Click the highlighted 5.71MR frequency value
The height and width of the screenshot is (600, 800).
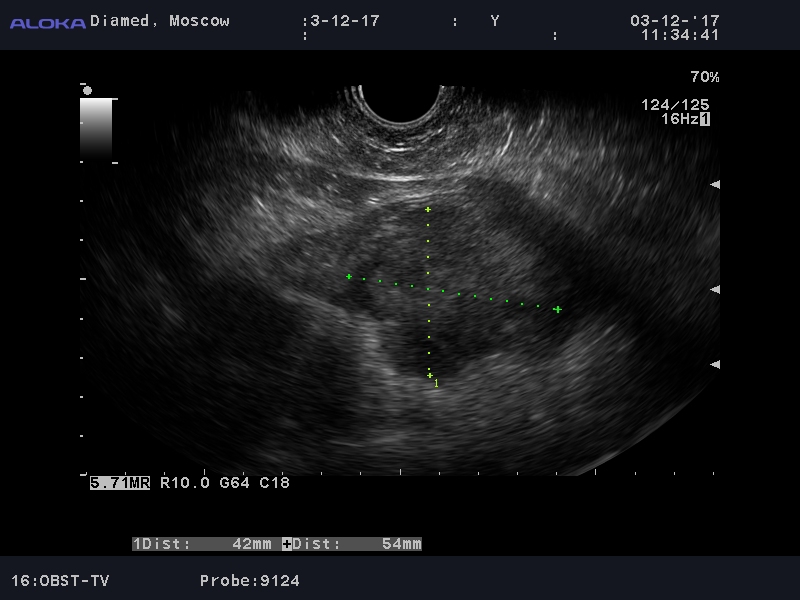pos(120,483)
